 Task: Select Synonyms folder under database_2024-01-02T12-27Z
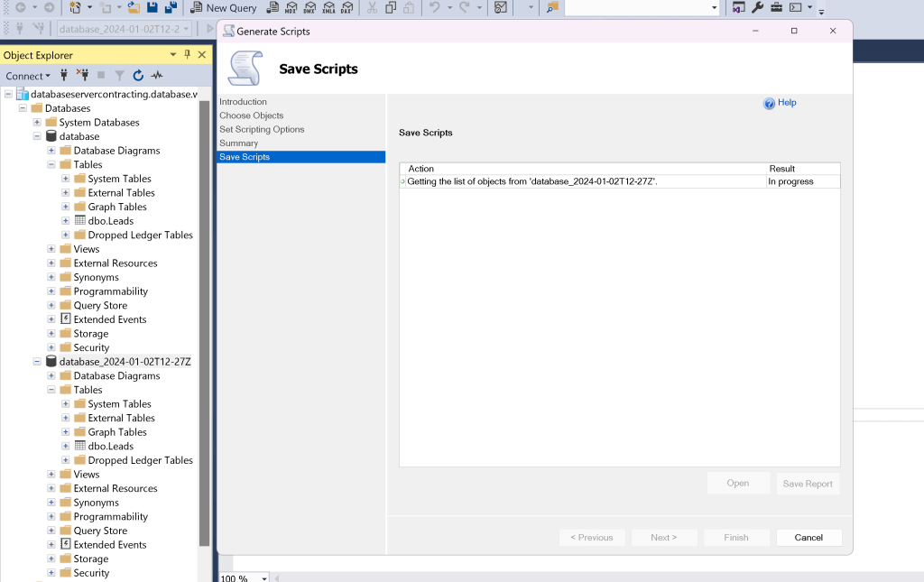pos(96,503)
